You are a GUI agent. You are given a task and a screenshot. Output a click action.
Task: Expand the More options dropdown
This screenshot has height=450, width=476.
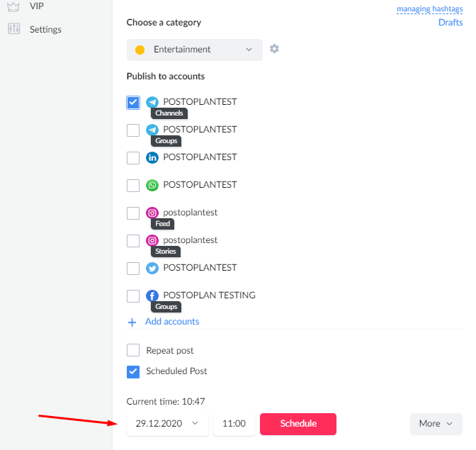click(x=436, y=424)
